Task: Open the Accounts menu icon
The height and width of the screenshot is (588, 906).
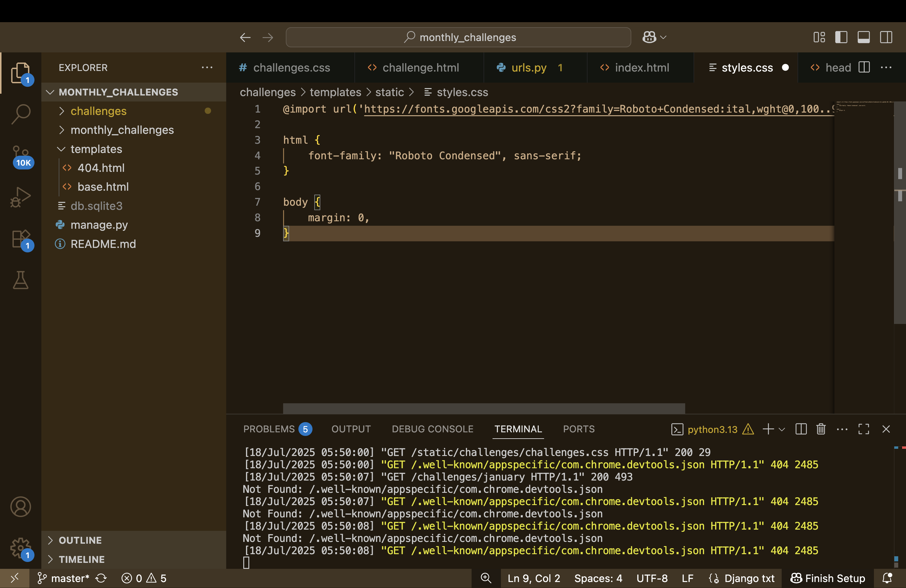Action: click(21, 507)
